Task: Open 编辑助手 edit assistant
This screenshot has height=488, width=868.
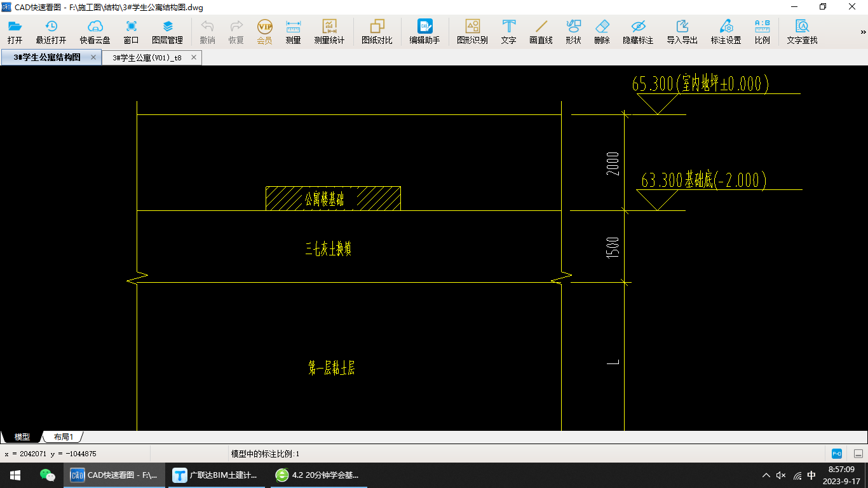Action: [x=424, y=32]
